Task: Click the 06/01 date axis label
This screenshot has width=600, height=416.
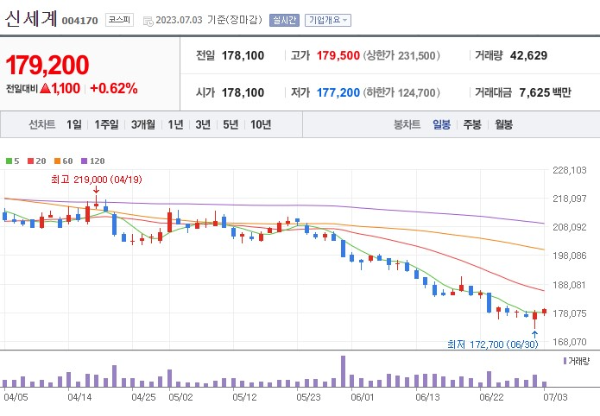Action: (x=362, y=397)
